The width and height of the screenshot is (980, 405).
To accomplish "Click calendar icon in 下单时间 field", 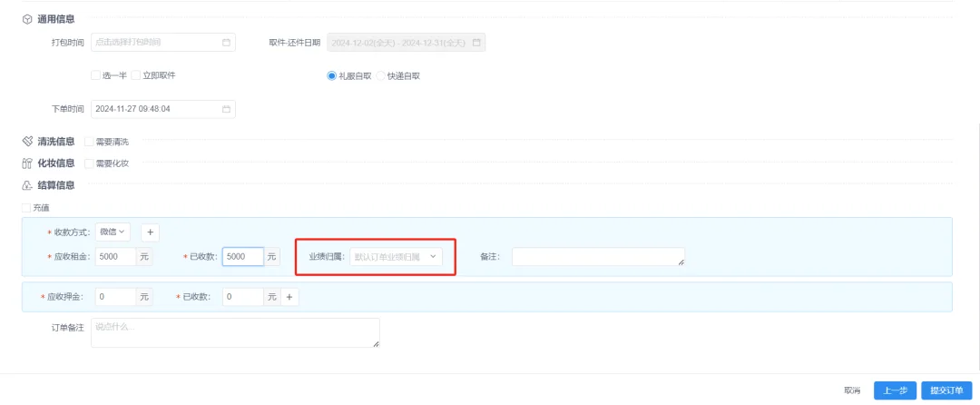I will click(x=226, y=109).
